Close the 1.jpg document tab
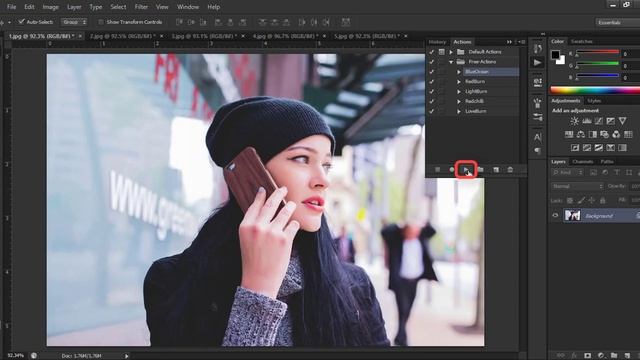This screenshot has width=640, height=360. [80, 36]
